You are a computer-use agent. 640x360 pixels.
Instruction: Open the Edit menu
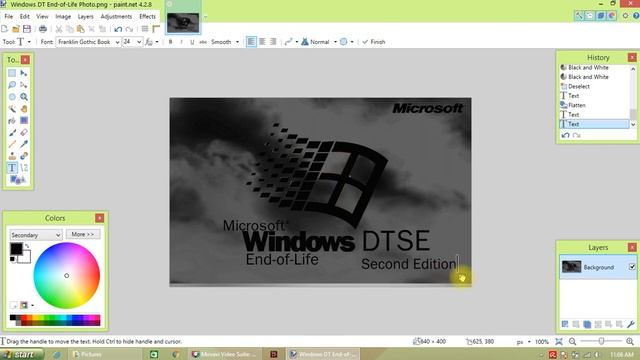tap(24, 16)
